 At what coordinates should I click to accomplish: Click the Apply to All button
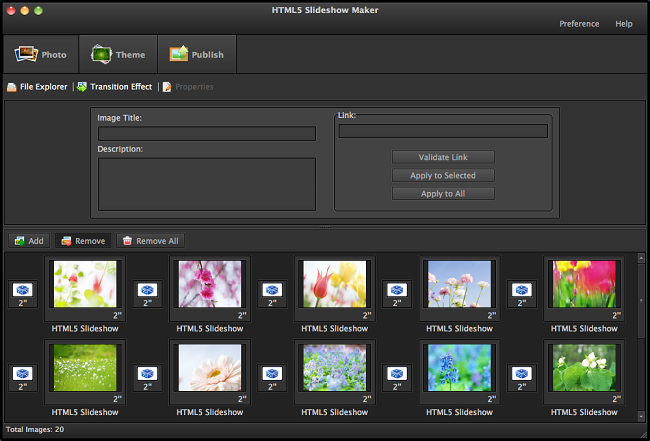click(443, 194)
